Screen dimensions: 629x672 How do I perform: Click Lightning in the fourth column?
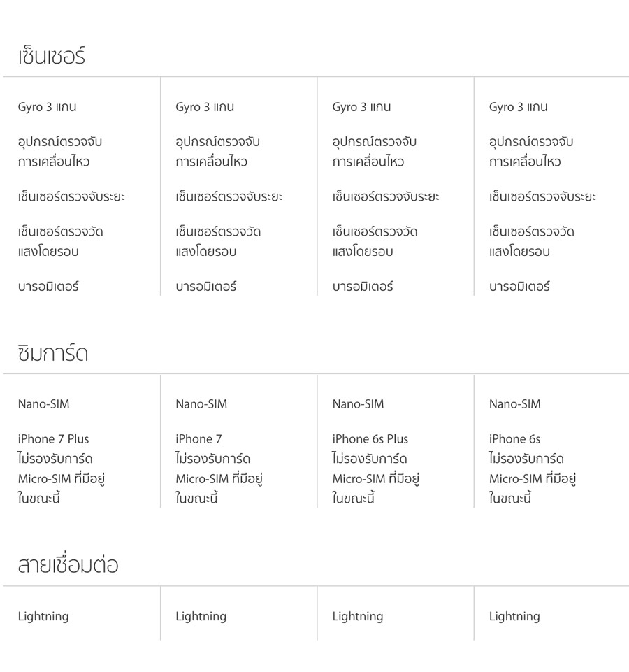pos(514,616)
